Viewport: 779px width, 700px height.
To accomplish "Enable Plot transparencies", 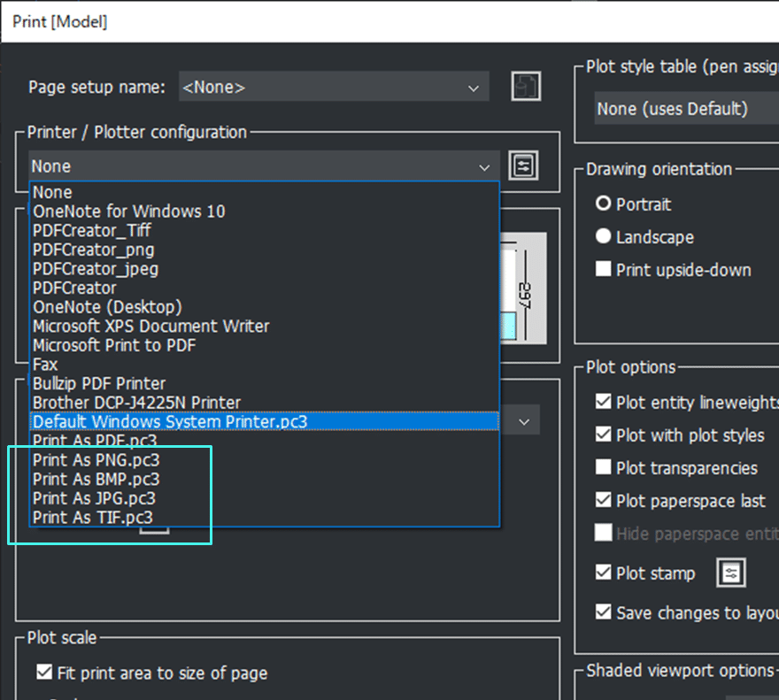I will tap(603, 467).
